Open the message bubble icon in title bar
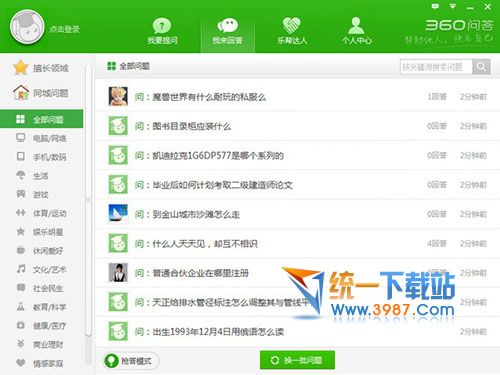 click(x=435, y=6)
